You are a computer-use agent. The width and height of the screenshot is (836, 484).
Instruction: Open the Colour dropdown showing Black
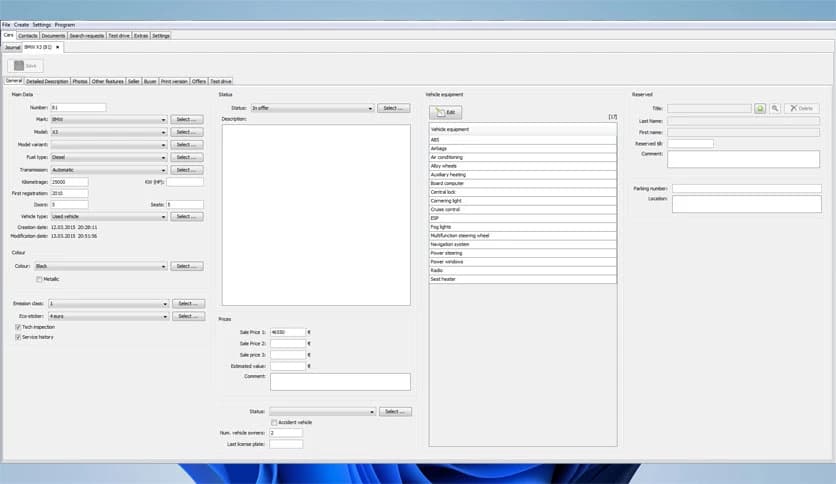163,266
